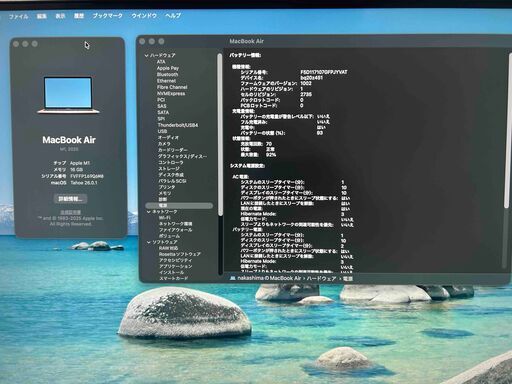Collapse the ハードウェア tree section
Image resolution: width=512 pixels, height=384 pixels.
pos(146,55)
